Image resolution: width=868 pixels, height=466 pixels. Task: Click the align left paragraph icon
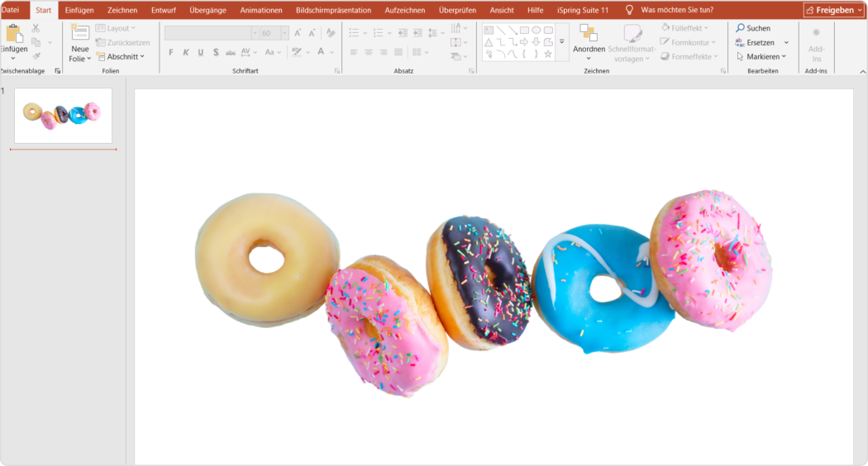pos(354,52)
